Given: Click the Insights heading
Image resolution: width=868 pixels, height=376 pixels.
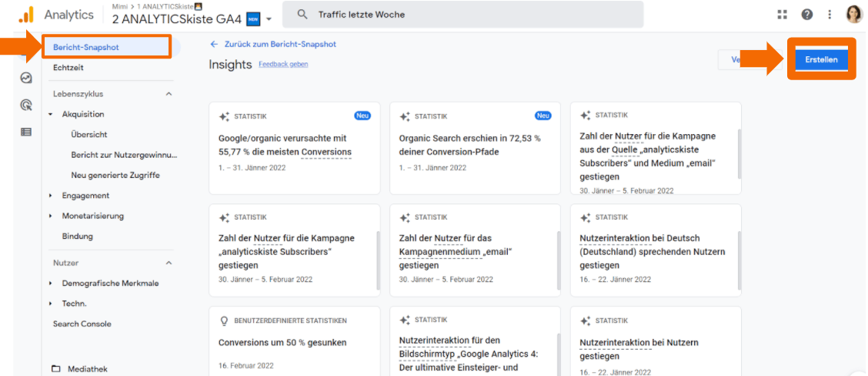Looking at the screenshot, I should click(230, 64).
